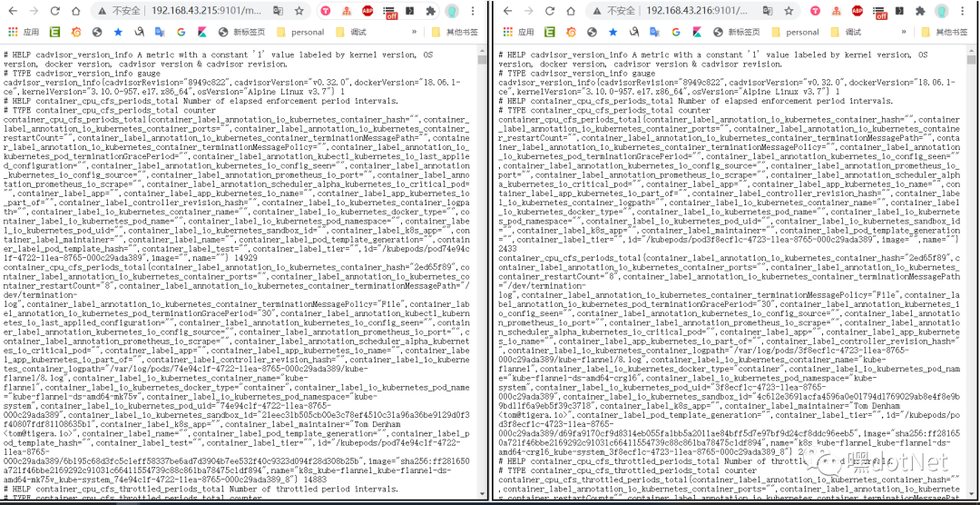Open the orange sitemap extension in right window
Screen dimensions: 980x505
(836, 11)
